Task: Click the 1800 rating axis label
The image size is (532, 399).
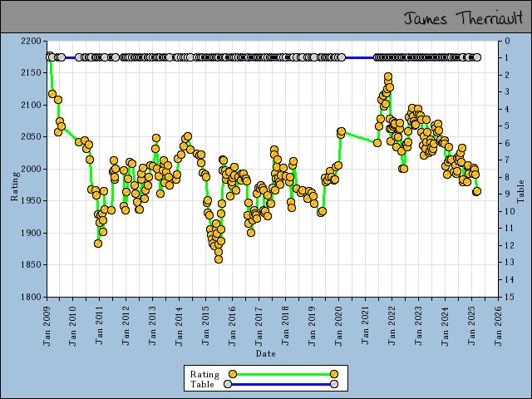Action: coord(31,297)
